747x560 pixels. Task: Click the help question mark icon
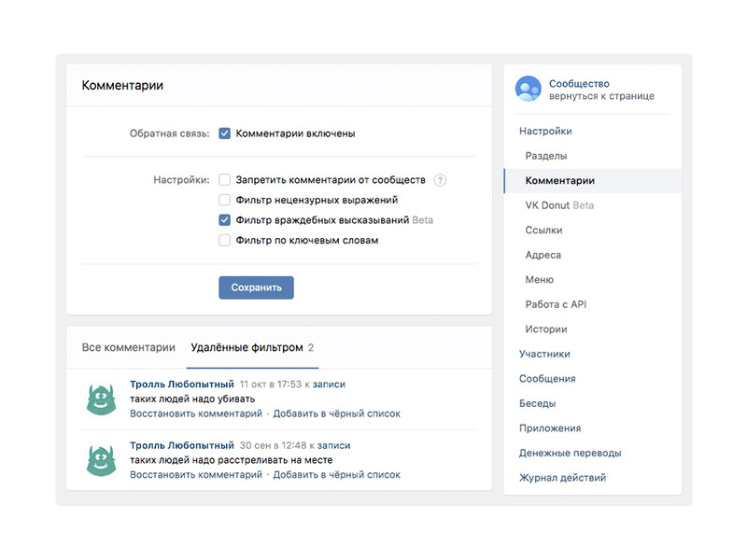point(441,180)
